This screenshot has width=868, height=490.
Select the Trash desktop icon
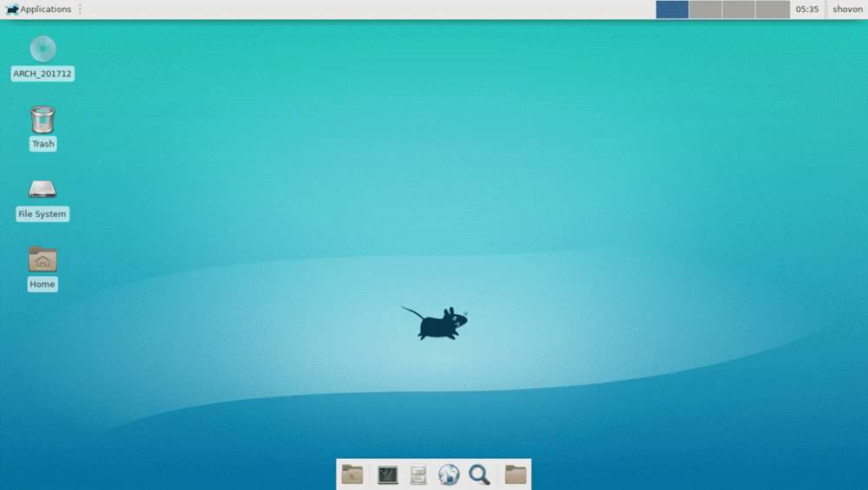[x=43, y=120]
